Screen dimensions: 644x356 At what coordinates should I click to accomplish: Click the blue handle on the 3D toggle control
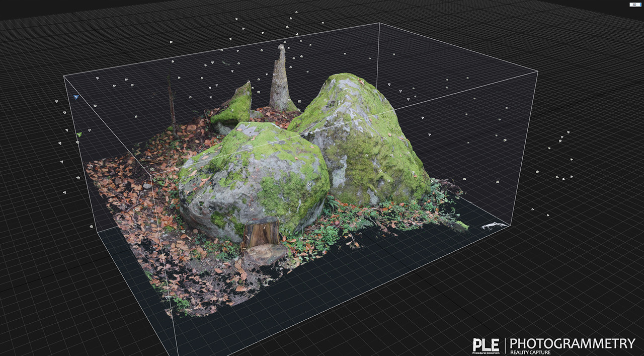point(640,4)
